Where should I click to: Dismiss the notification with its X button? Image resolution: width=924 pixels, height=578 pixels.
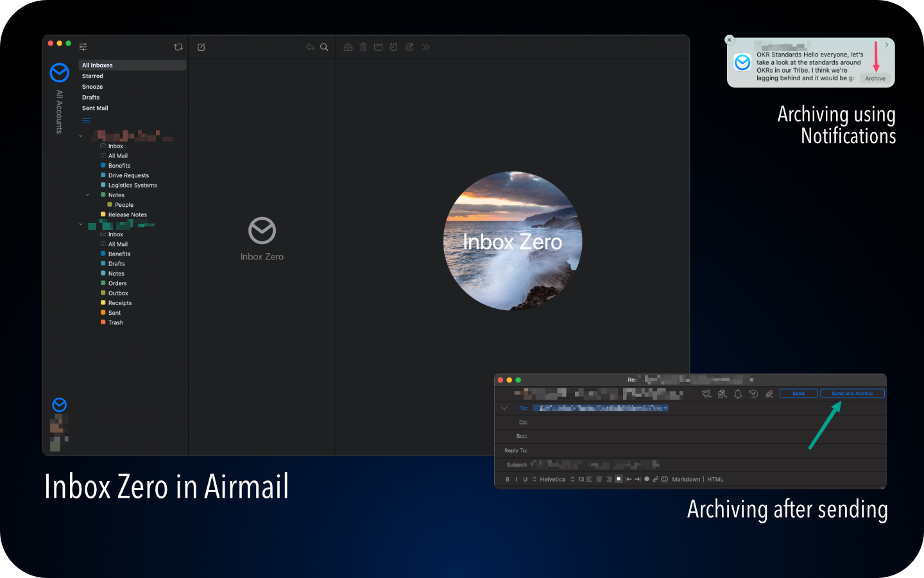[x=729, y=40]
